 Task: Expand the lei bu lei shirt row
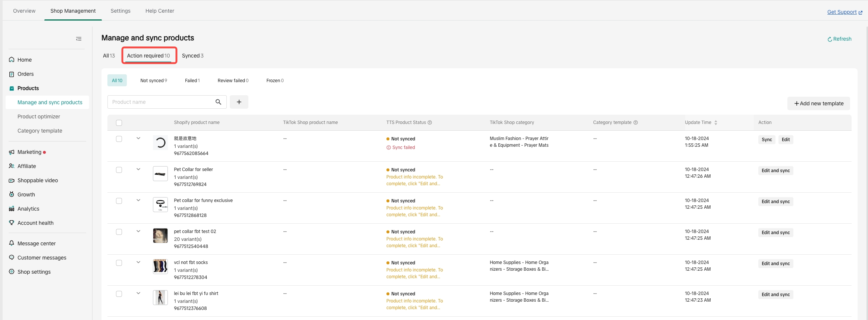[x=138, y=293]
